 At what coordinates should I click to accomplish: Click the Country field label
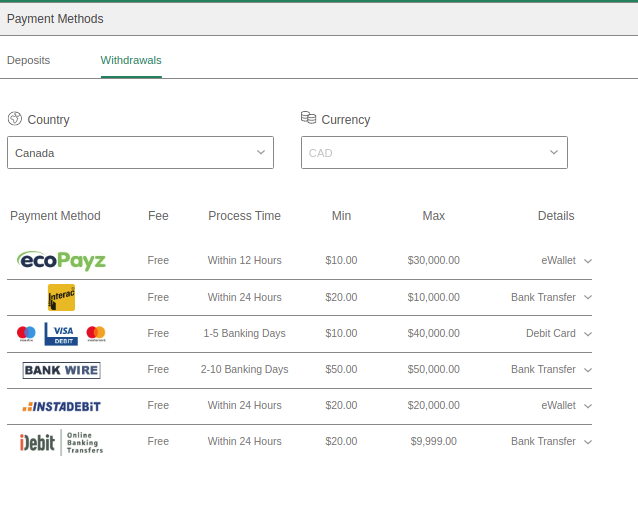(x=48, y=120)
